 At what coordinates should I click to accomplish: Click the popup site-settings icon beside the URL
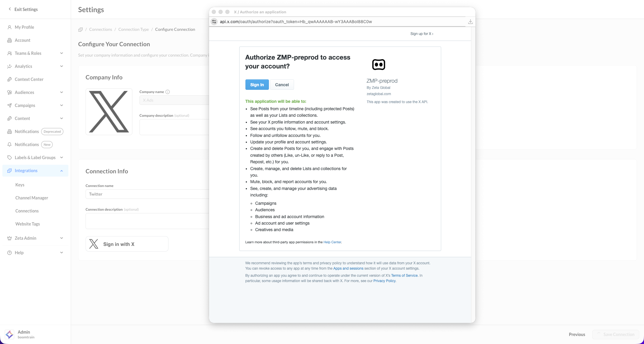pos(214,22)
